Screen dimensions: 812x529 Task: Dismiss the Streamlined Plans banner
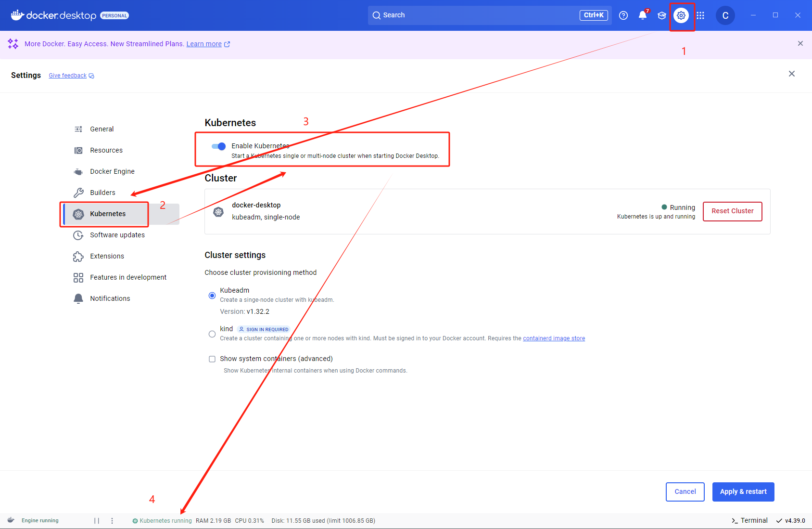(x=800, y=43)
